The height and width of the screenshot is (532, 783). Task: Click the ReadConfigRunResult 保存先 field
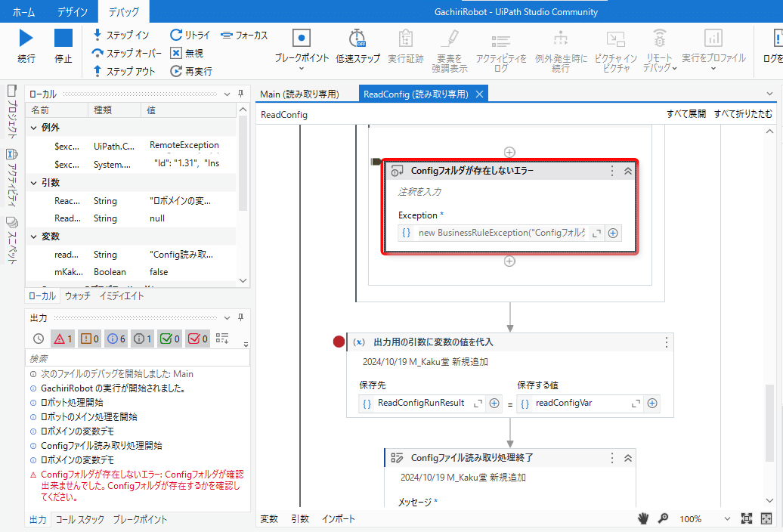422,404
